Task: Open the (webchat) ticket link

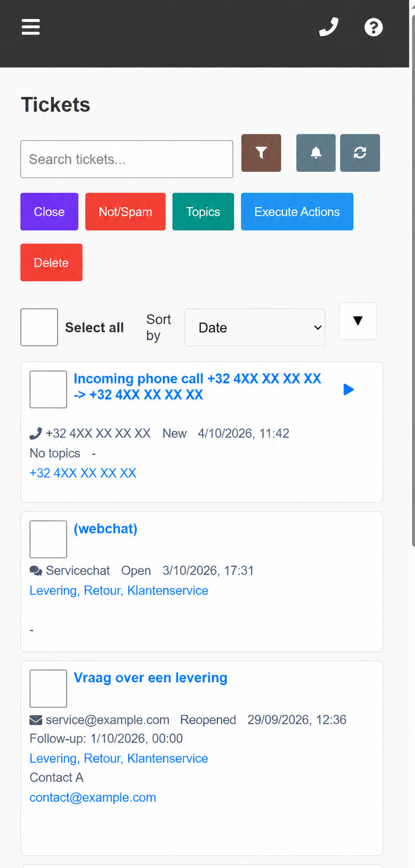Action: point(105,529)
